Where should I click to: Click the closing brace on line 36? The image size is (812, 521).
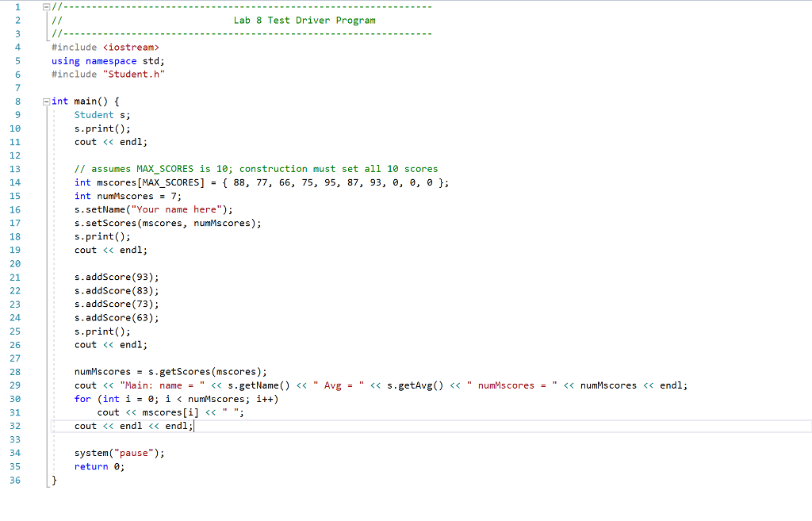click(54, 480)
